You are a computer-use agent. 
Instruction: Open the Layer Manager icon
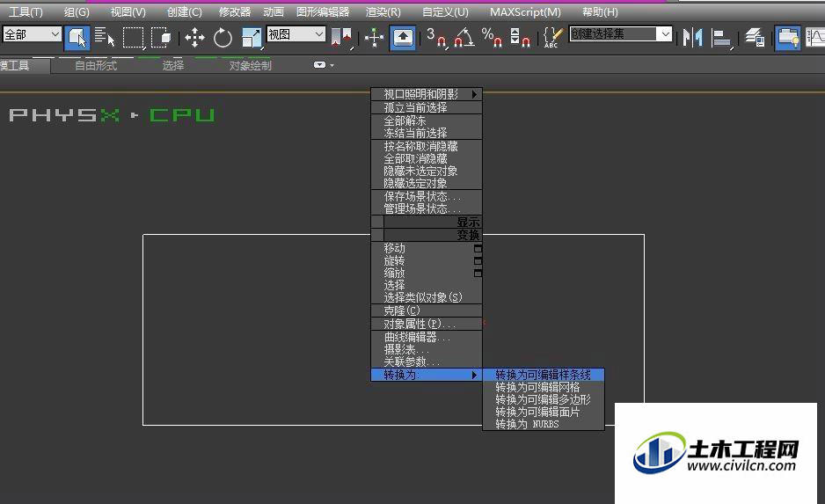(755, 38)
